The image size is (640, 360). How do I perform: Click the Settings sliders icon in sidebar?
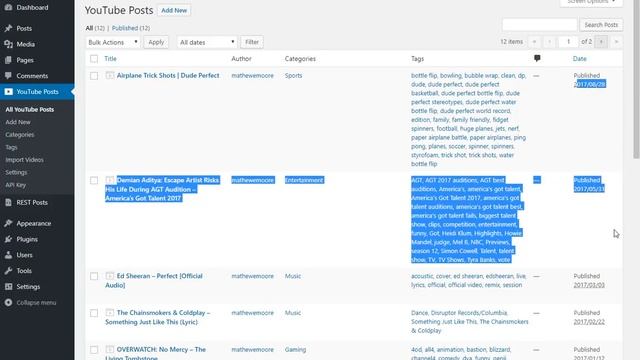(x=8, y=287)
